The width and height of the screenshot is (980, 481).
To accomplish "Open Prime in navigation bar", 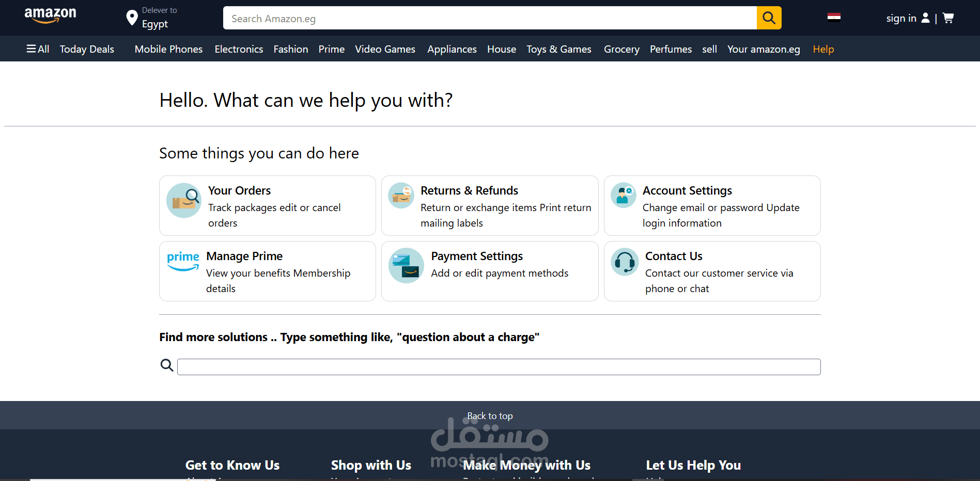I will [332, 49].
